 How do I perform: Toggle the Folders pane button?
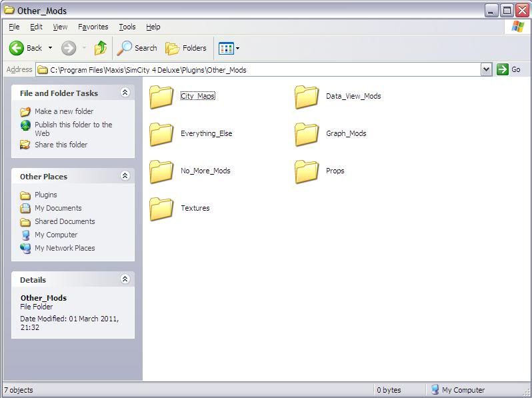pyautogui.click(x=186, y=48)
